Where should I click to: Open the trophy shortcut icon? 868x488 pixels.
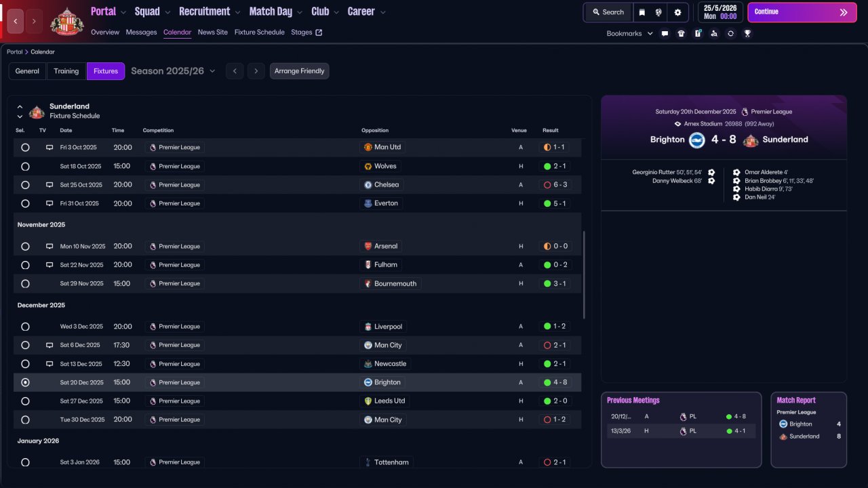(747, 33)
